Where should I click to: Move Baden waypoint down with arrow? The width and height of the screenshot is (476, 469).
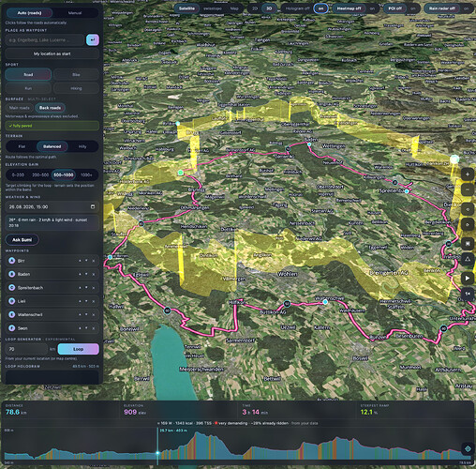coord(86,274)
